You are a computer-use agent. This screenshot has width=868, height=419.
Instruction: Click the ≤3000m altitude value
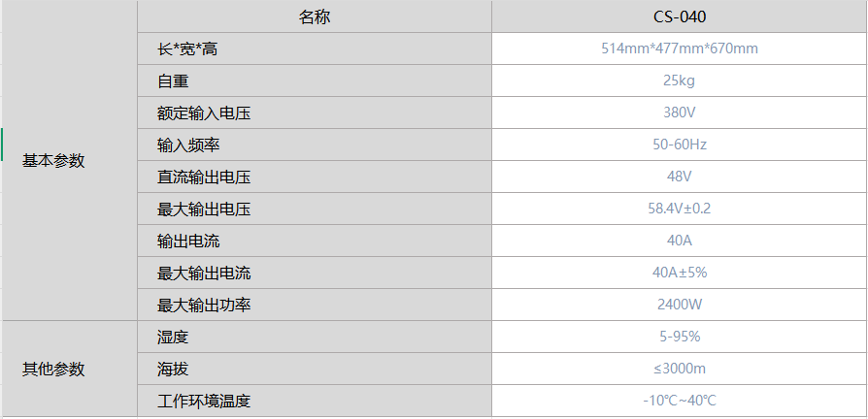pos(680,369)
